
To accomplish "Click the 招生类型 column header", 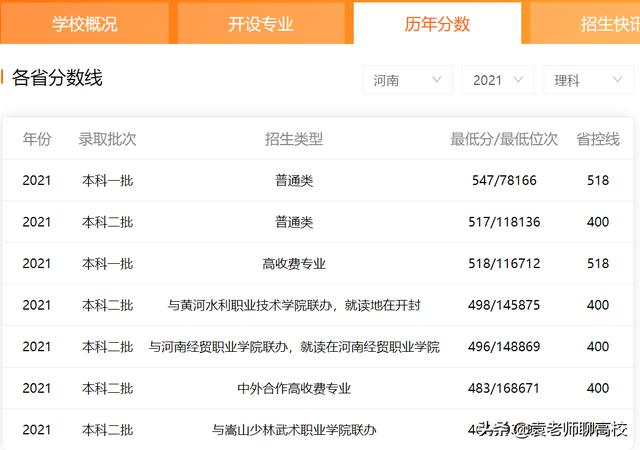I will [294, 139].
